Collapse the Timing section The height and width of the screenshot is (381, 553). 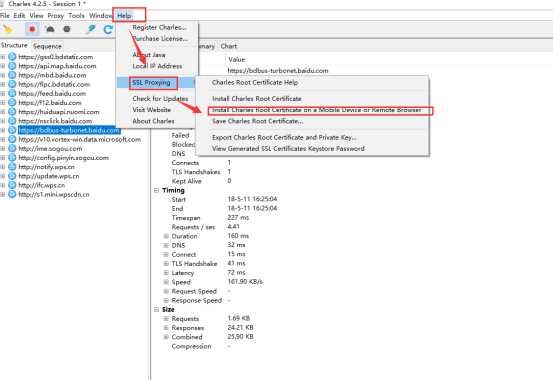[x=156, y=190]
